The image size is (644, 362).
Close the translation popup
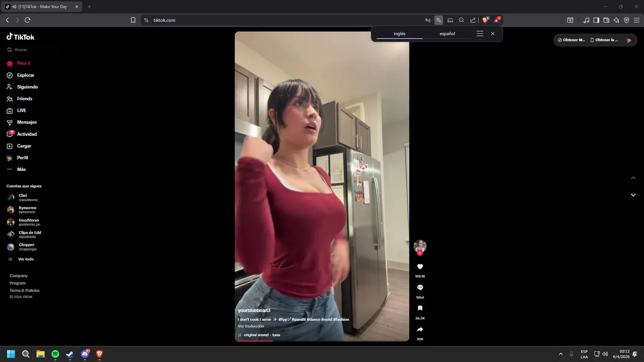493,34
